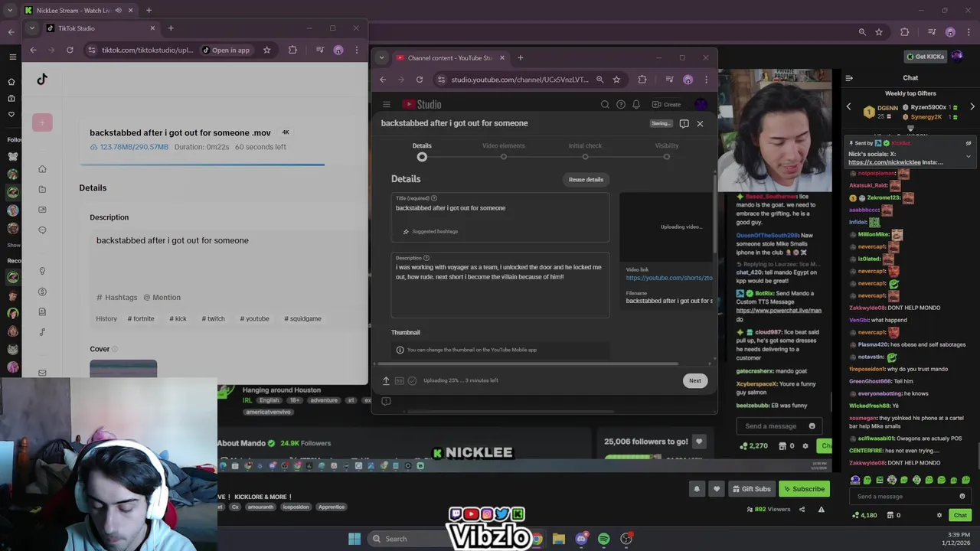Follow heart button beside Gift Subs
The image size is (980, 551).
tap(717, 489)
